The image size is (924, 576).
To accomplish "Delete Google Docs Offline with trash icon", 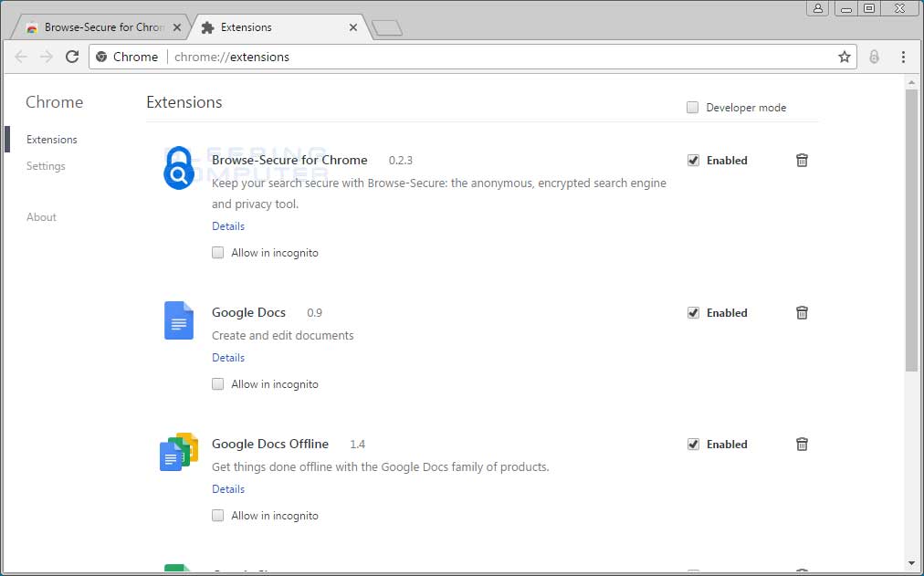I will pos(802,444).
